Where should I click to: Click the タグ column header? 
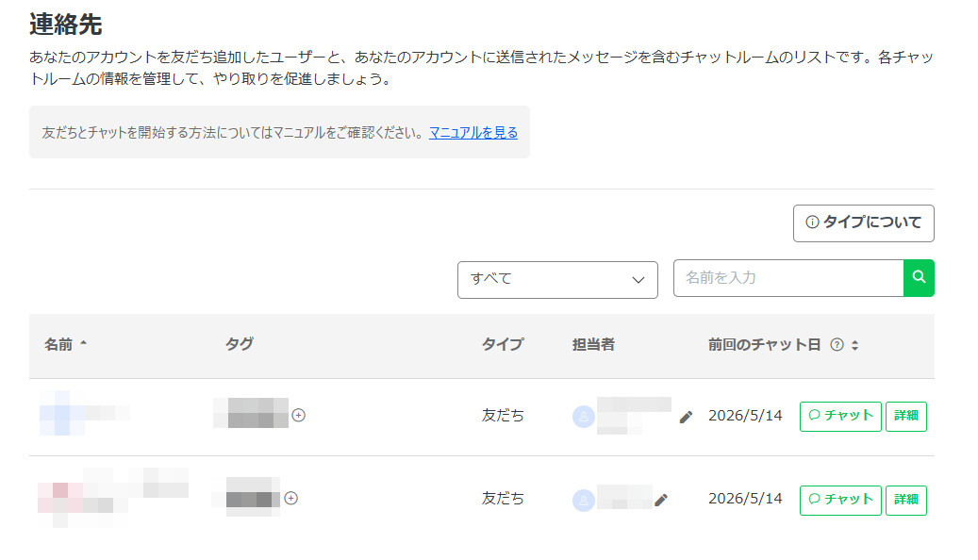coord(240,344)
